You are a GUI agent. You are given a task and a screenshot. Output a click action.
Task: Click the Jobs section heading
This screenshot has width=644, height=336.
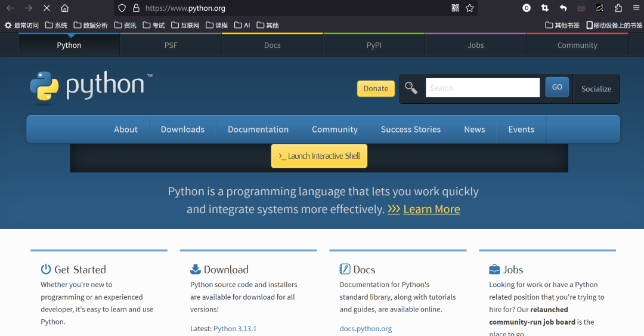513,269
